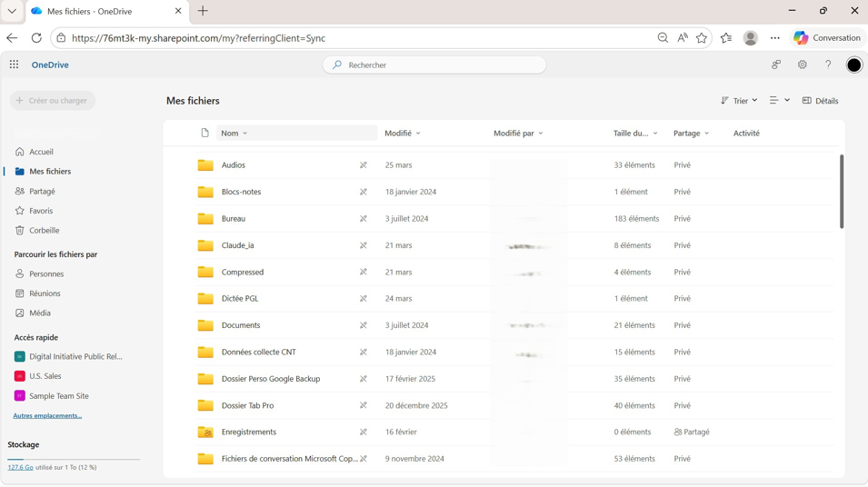Click the Bureau folder icon
This screenshot has width=868, height=487.
click(x=205, y=219)
